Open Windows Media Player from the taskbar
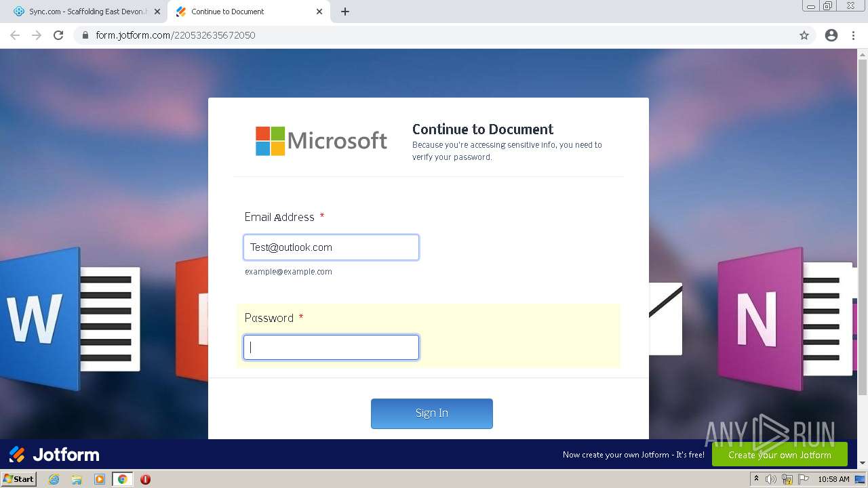This screenshot has height=488, width=868. (x=100, y=479)
